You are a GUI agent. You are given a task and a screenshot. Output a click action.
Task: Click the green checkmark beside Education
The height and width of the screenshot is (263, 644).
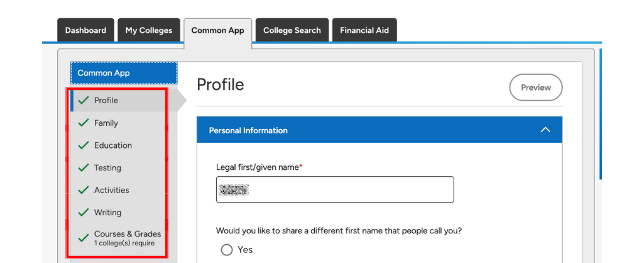tap(84, 145)
